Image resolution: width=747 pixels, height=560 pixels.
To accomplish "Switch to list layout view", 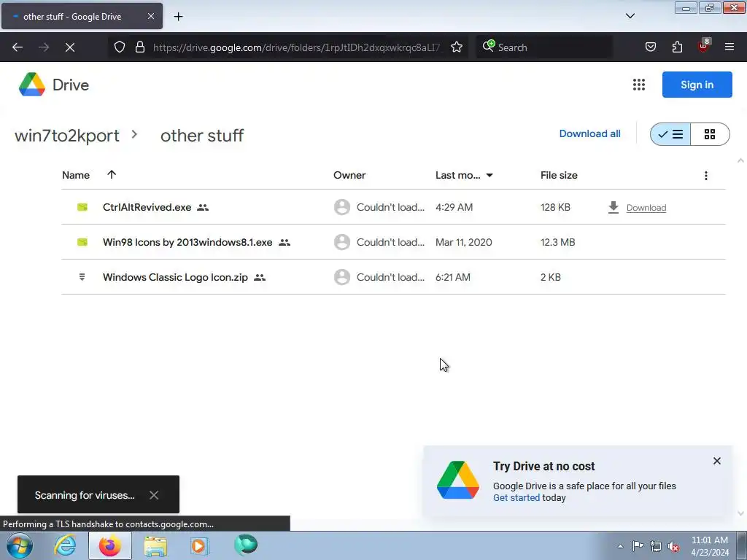I will [x=670, y=134].
